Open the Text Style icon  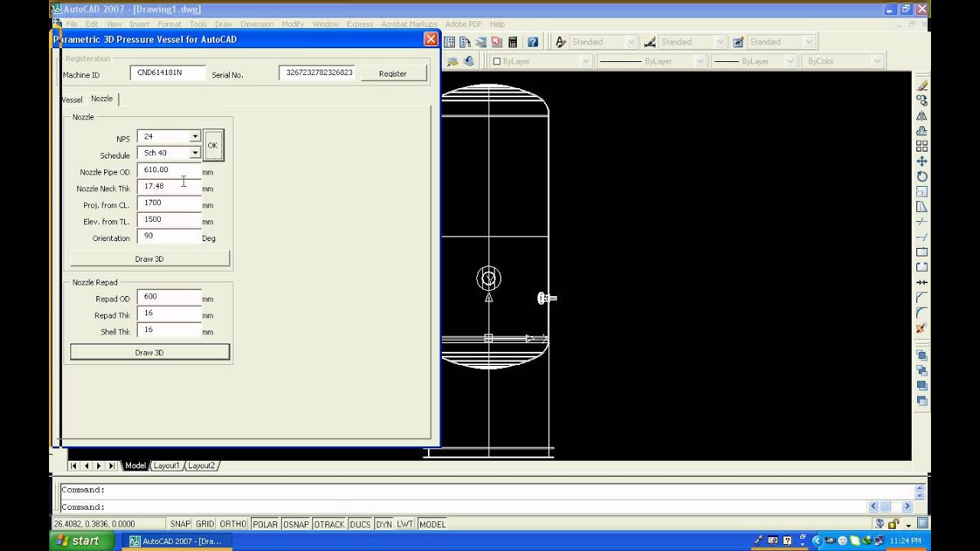561,42
